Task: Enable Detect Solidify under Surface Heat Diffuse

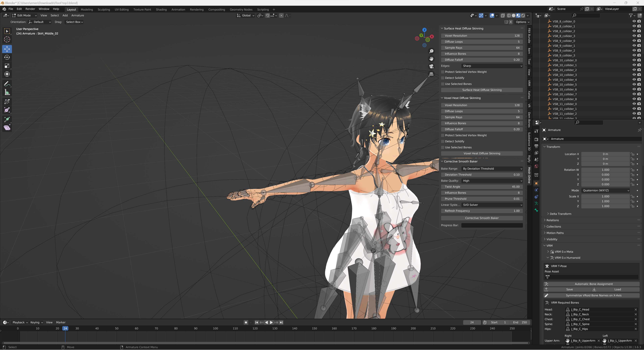Action: pyautogui.click(x=443, y=78)
